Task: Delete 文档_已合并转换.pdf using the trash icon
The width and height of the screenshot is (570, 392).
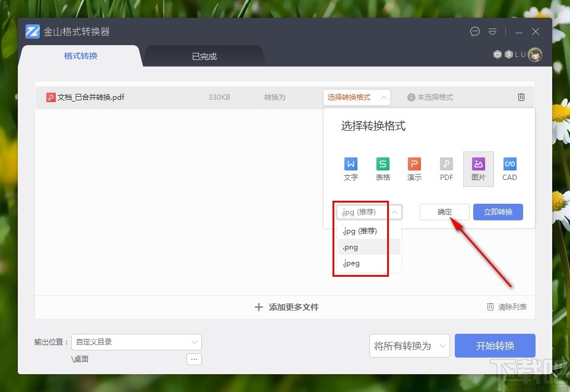Action: (521, 97)
